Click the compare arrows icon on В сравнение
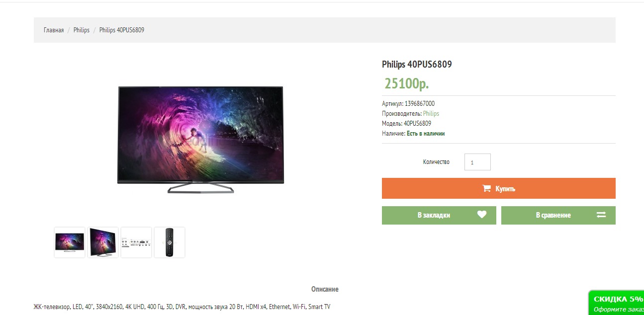This screenshot has width=644, height=315. coord(601,215)
